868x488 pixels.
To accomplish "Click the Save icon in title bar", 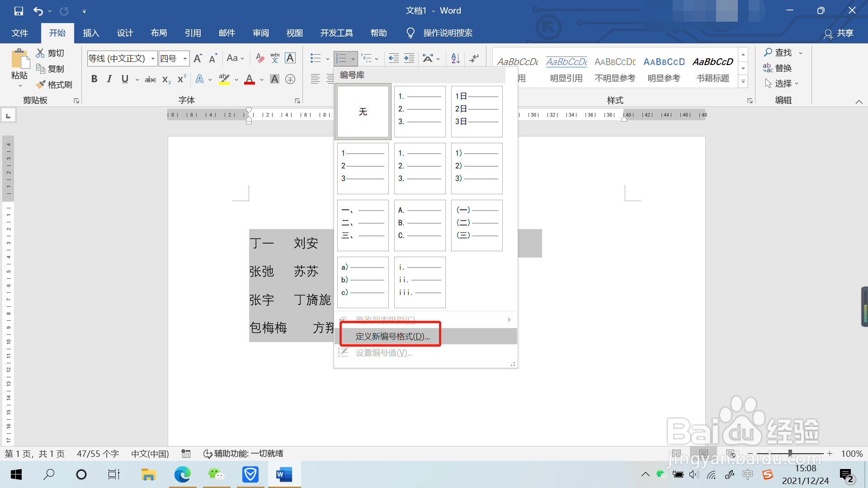I will (19, 11).
